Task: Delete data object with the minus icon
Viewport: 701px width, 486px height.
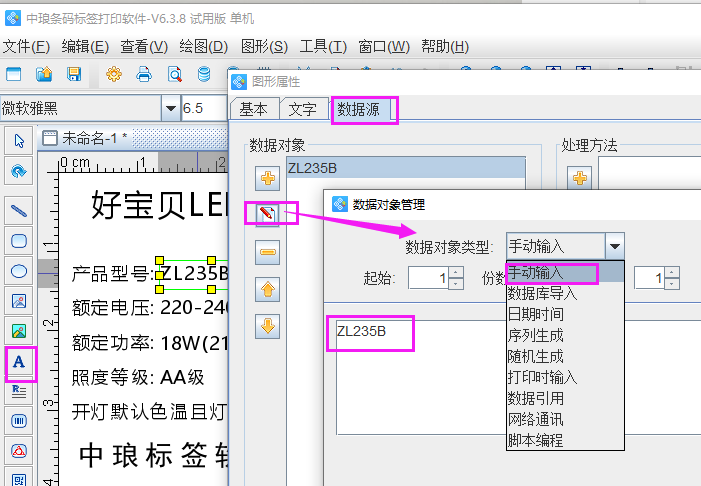Action: pos(268,253)
